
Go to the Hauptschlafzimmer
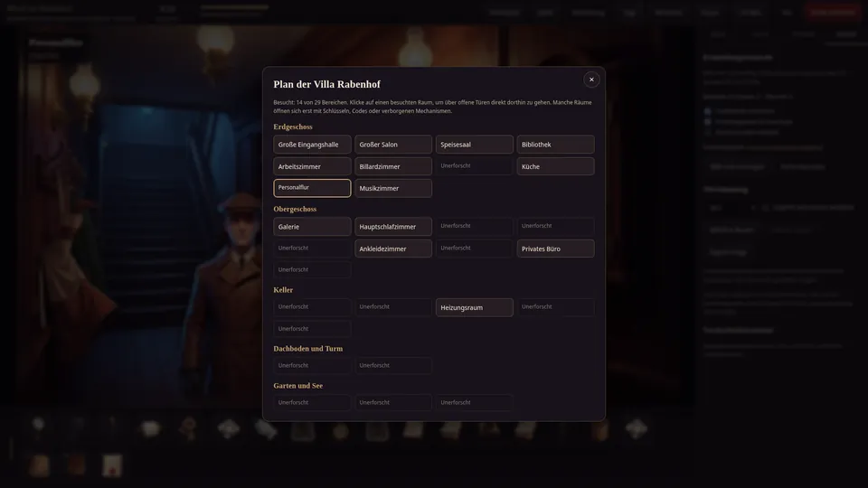(x=393, y=227)
